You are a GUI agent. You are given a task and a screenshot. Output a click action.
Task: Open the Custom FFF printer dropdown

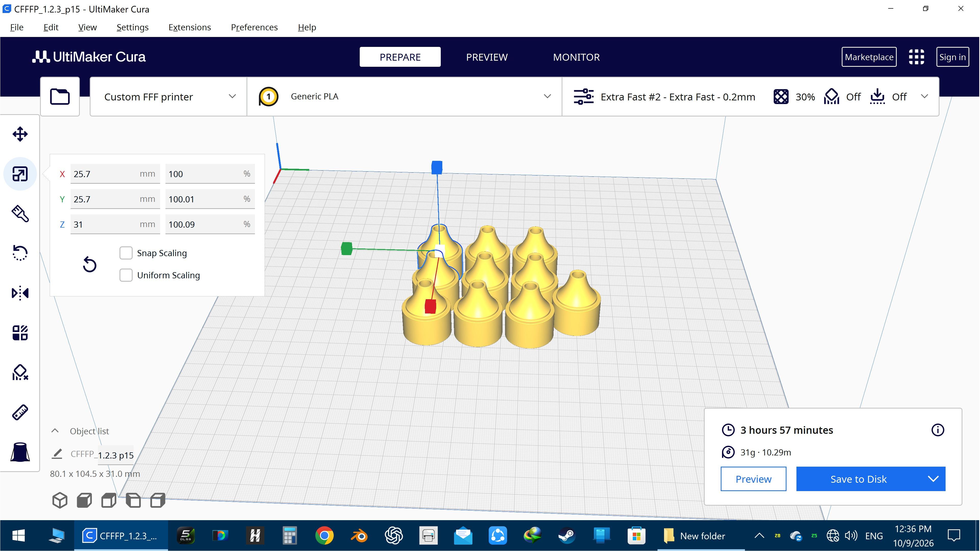tap(169, 97)
